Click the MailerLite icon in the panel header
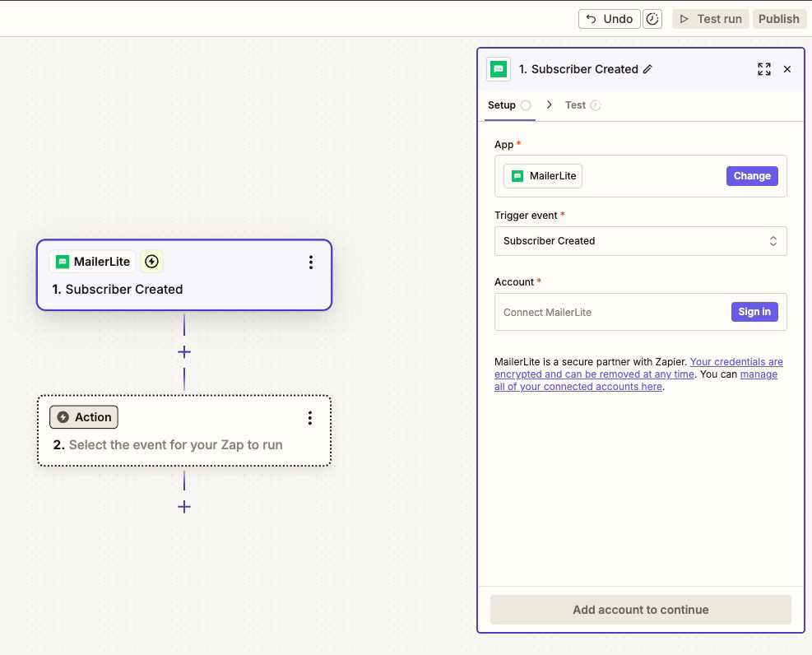This screenshot has height=655, width=812. (498, 69)
